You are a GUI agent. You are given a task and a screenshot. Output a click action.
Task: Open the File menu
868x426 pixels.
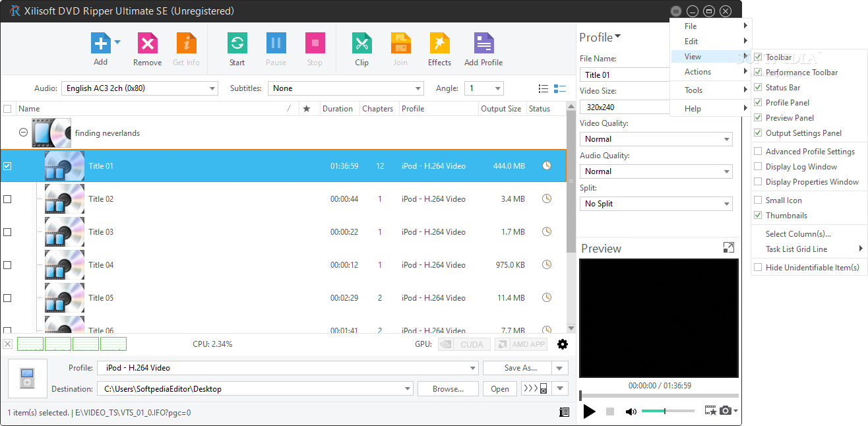(x=710, y=26)
